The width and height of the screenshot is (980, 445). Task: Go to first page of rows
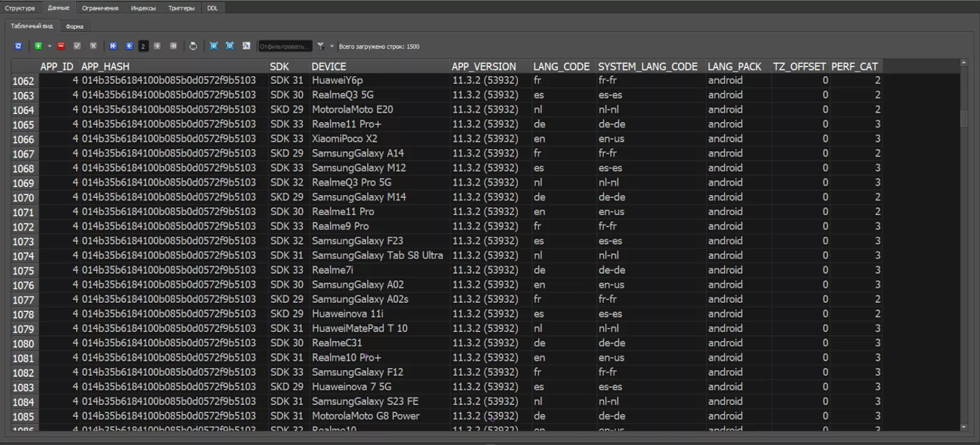[113, 46]
